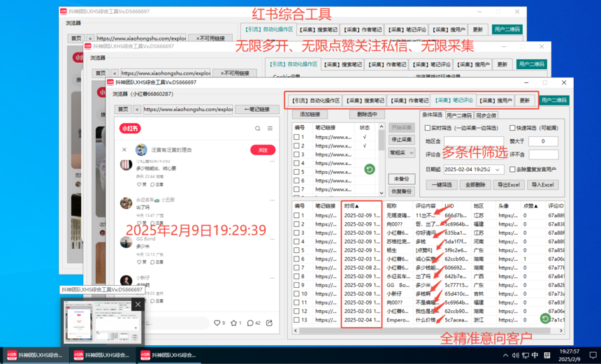Click the 评不含 input field

click(544, 154)
